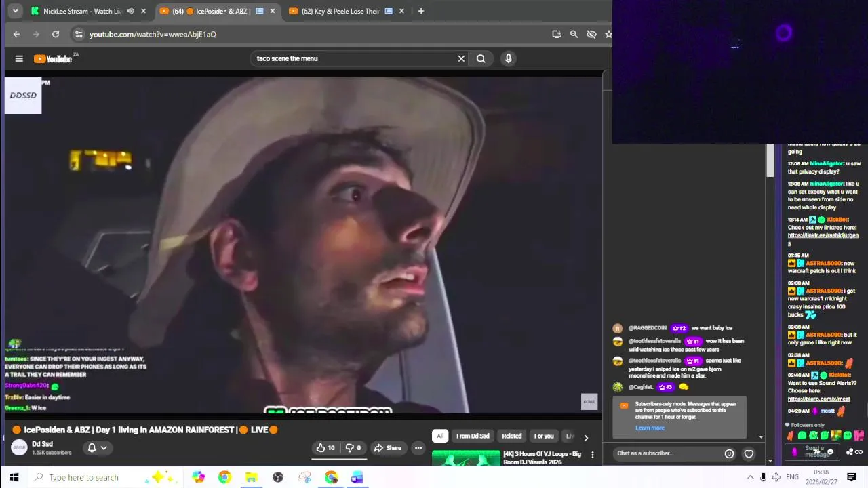
Task: Open options menu for VJ Loops video
Action: point(592,455)
